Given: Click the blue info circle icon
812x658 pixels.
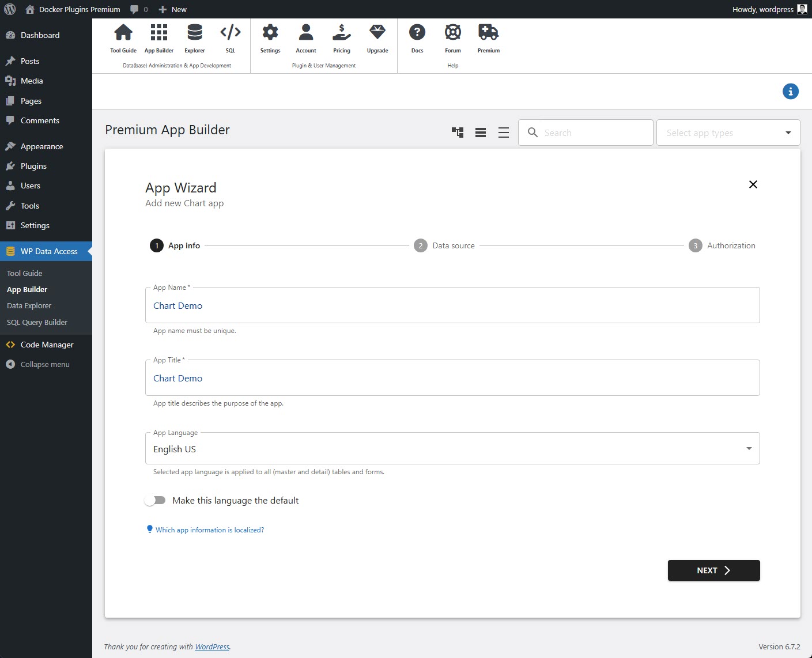Looking at the screenshot, I should click(791, 91).
